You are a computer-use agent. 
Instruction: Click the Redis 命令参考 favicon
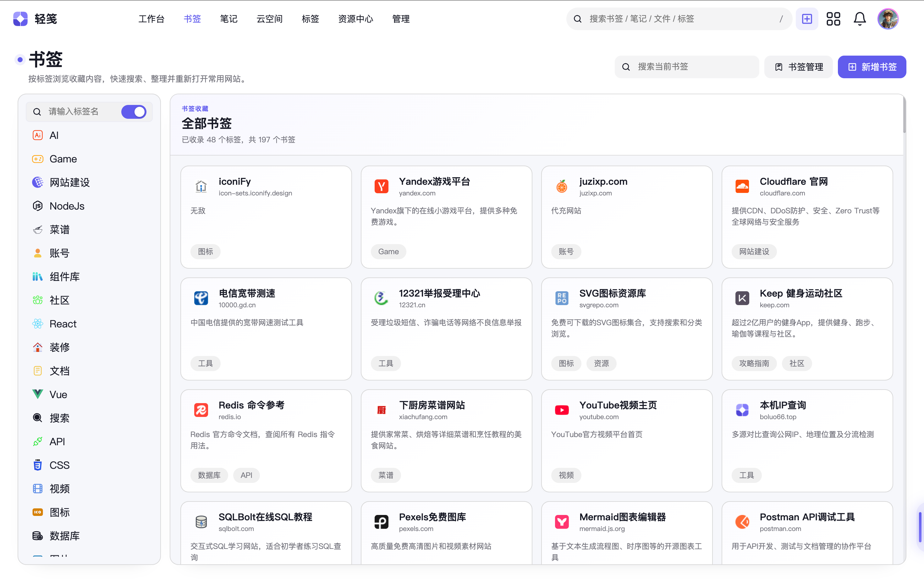(x=201, y=410)
